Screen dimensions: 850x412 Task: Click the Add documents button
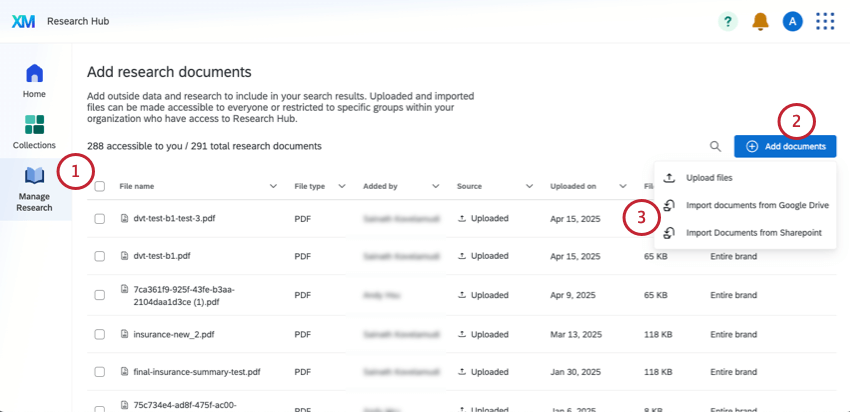785,146
